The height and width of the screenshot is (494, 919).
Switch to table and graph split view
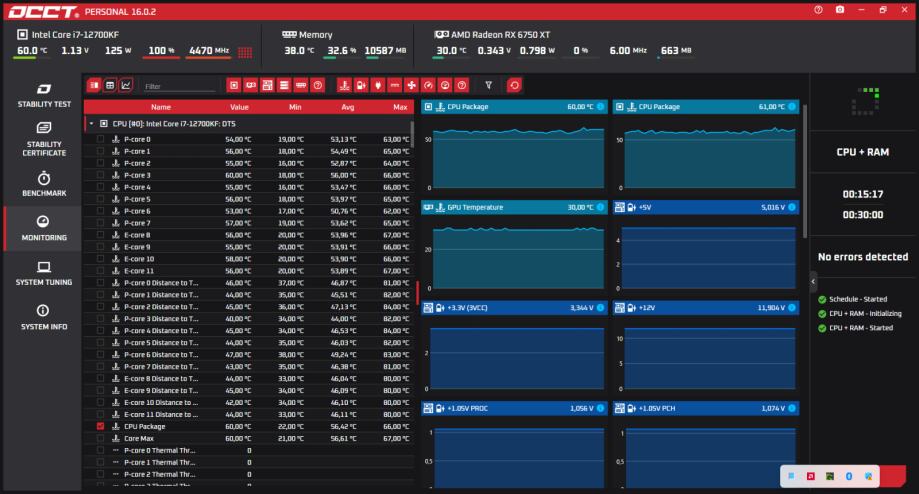(94, 86)
